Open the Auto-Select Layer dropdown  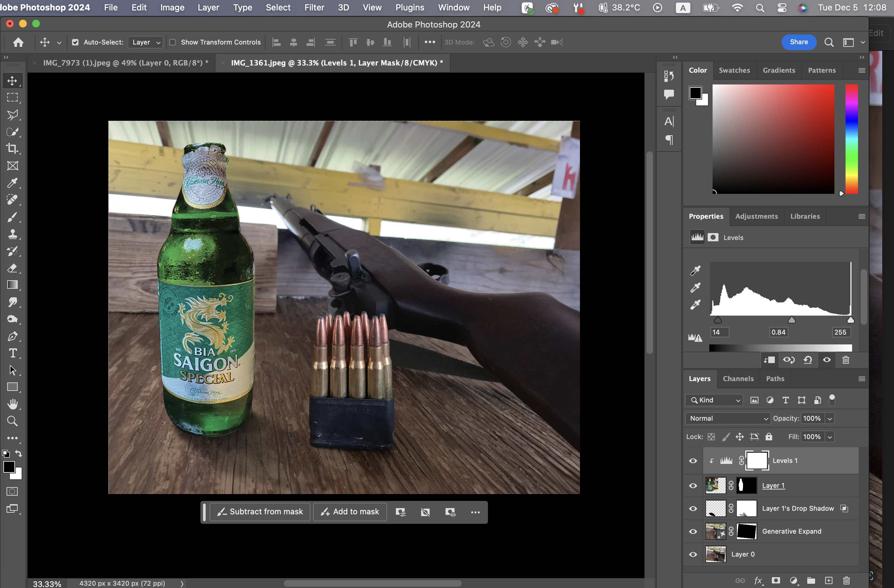(x=145, y=42)
